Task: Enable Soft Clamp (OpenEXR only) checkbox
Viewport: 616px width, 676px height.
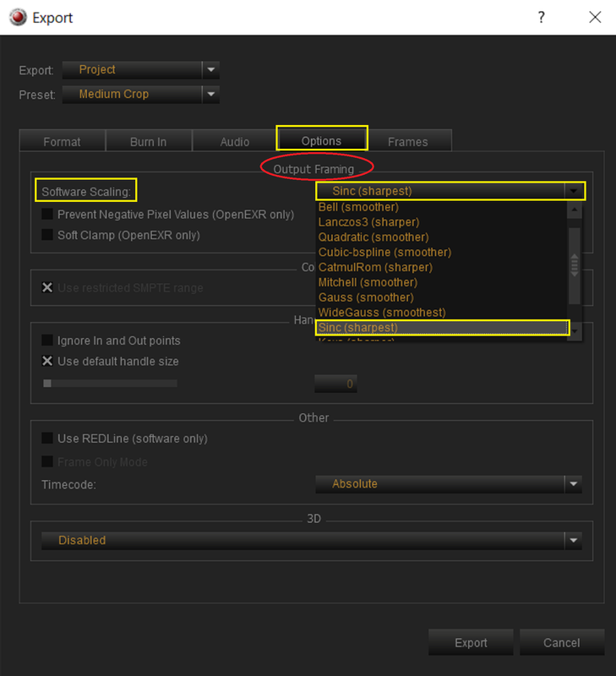Action: coord(47,235)
